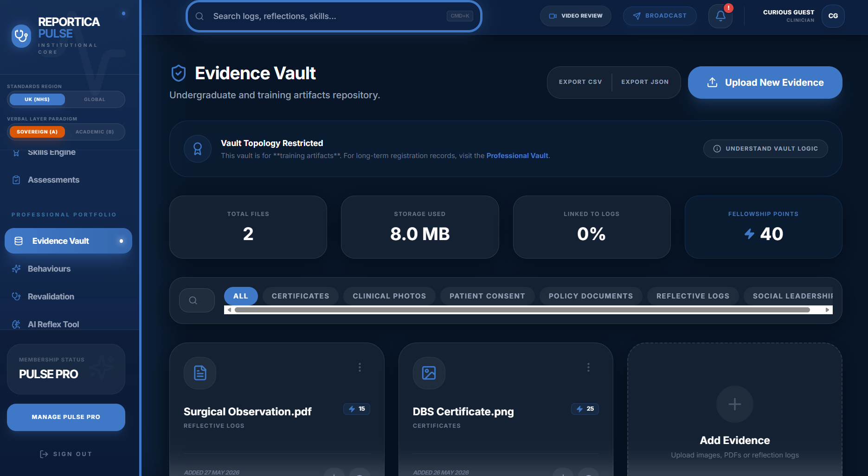This screenshot has width=868, height=476.
Task: Click the lightning bolt in Fellowship Points
Action: 749,234
